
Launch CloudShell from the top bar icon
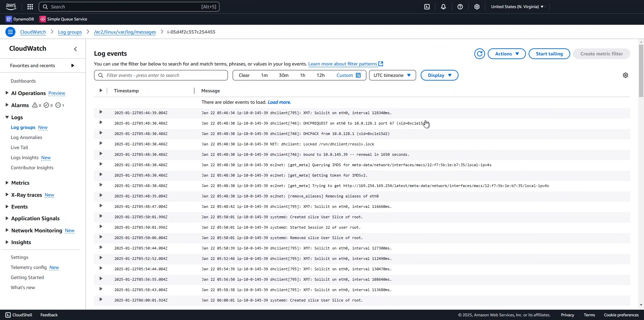427,7
